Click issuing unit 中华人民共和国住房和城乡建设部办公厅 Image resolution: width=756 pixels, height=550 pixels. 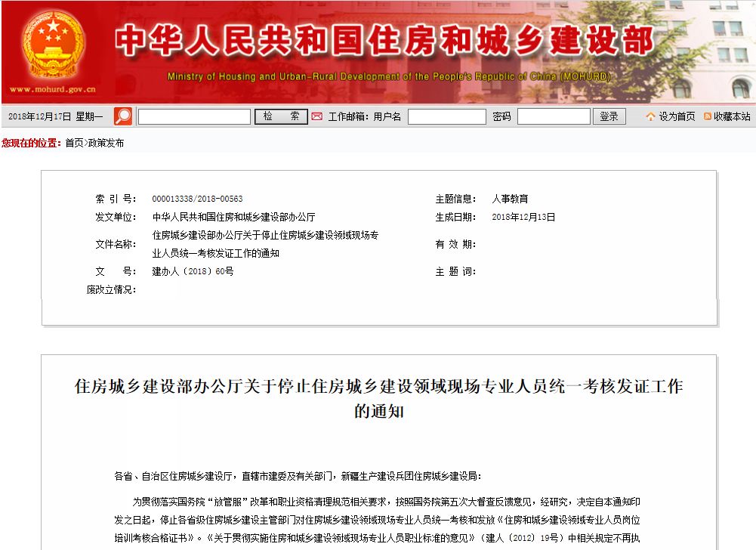pos(234,217)
